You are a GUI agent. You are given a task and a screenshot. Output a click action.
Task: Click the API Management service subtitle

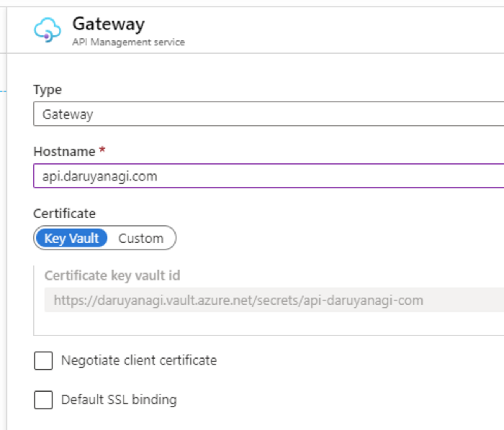[x=128, y=42]
